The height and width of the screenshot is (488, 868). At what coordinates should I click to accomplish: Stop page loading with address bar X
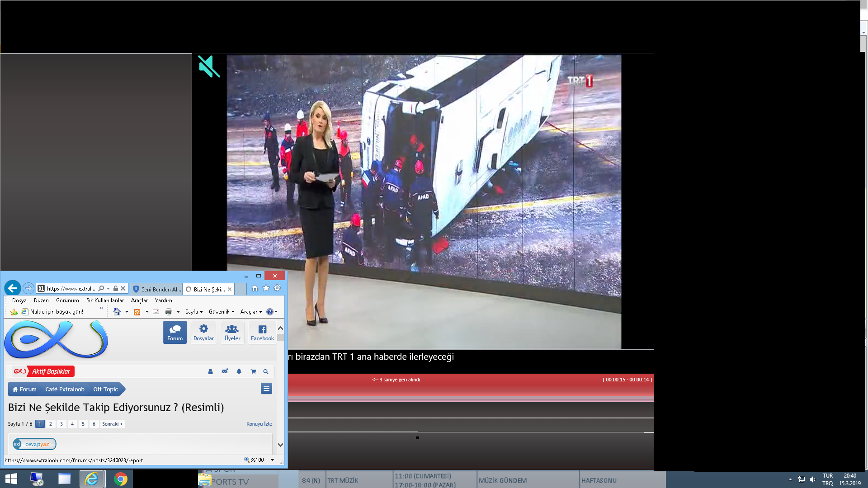click(123, 288)
